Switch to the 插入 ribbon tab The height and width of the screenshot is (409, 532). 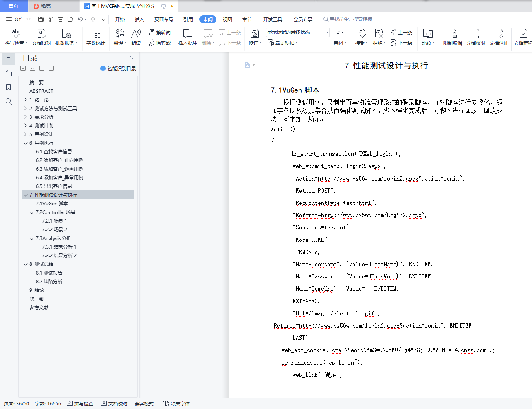[x=139, y=19]
